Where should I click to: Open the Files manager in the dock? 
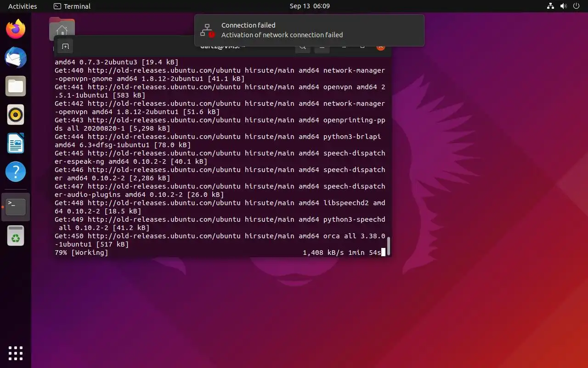point(16,86)
